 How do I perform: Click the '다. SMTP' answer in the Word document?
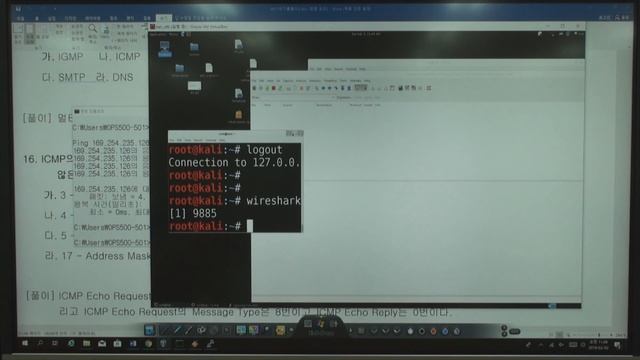point(64,77)
